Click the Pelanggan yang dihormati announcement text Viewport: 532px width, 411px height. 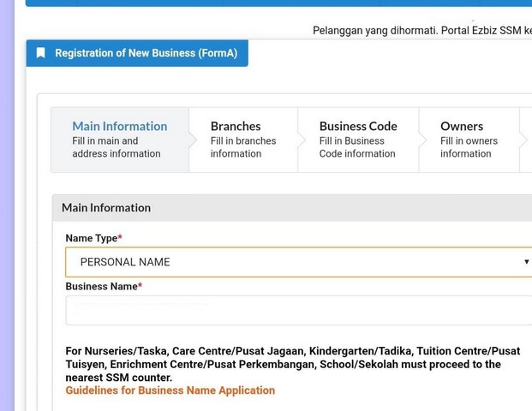point(421,31)
